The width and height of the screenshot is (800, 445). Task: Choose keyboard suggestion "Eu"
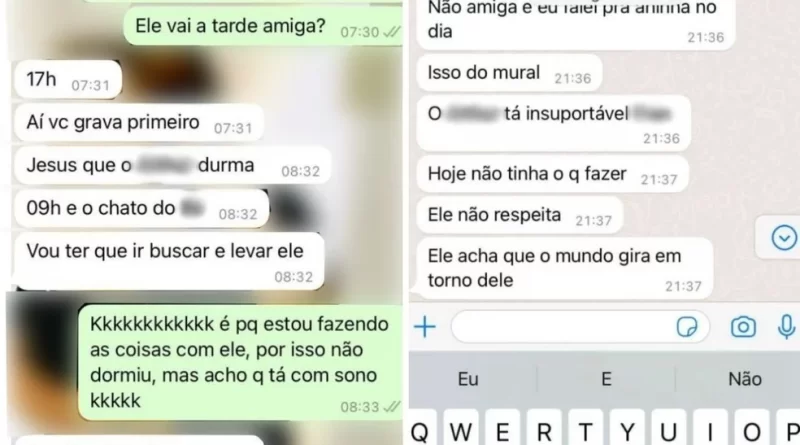[468, 379]
